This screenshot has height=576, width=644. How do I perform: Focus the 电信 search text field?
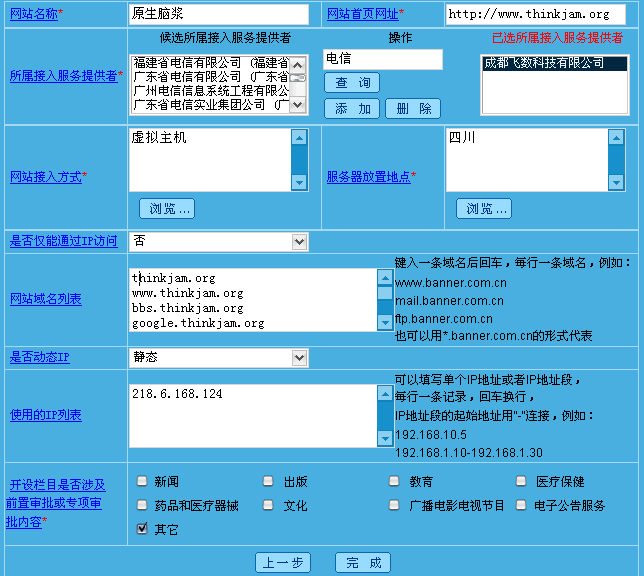383,59
